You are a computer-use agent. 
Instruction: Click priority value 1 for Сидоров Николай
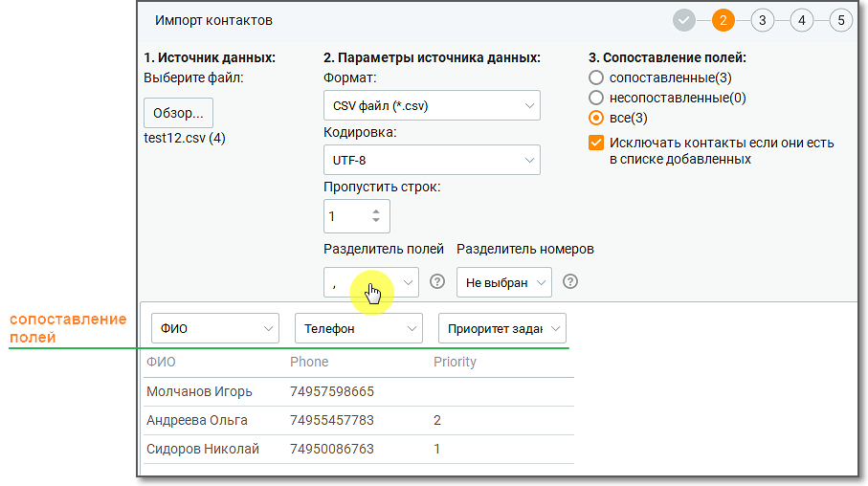click(x=436, y=449)
